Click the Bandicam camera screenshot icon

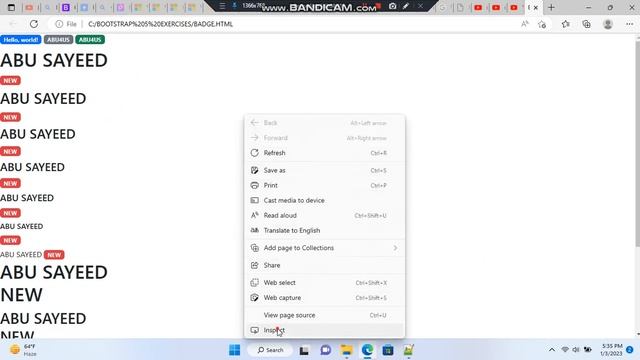tap(393, 6)
